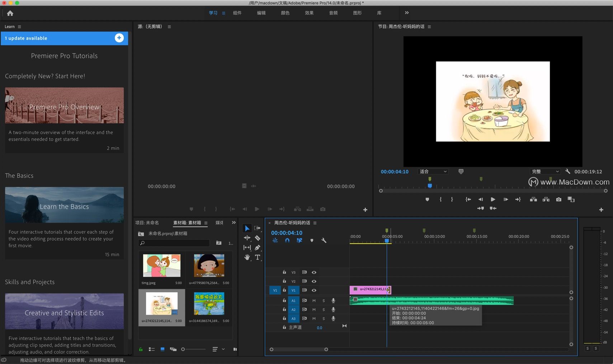The width and height of the screenshot is (613, 364).
Task: Switch project panel to list view
Action: (x=152, y=349)
